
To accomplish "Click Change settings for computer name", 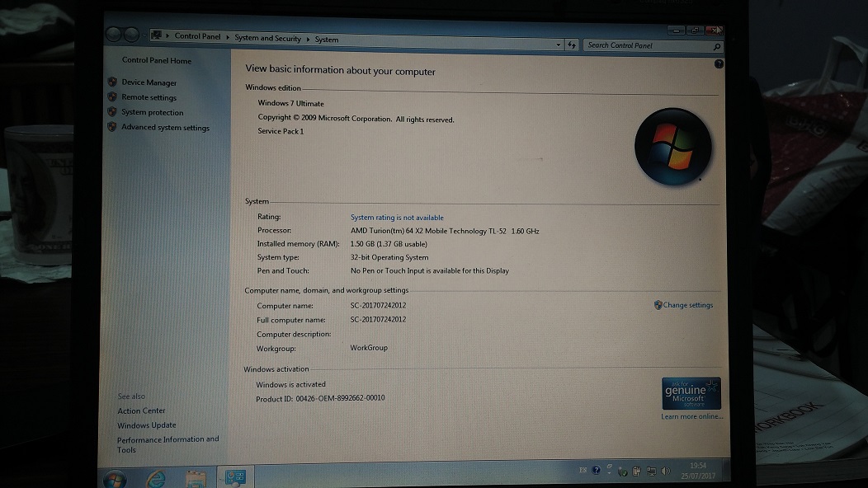I will click(x=688, y=305).
